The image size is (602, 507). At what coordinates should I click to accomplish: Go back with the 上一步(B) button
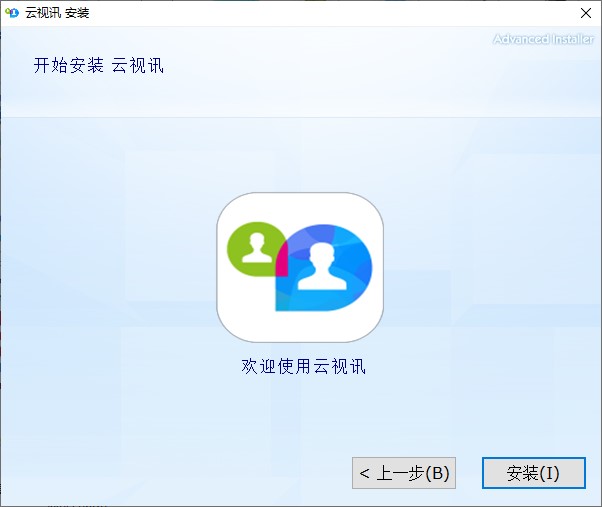click(x=404, y=473)
